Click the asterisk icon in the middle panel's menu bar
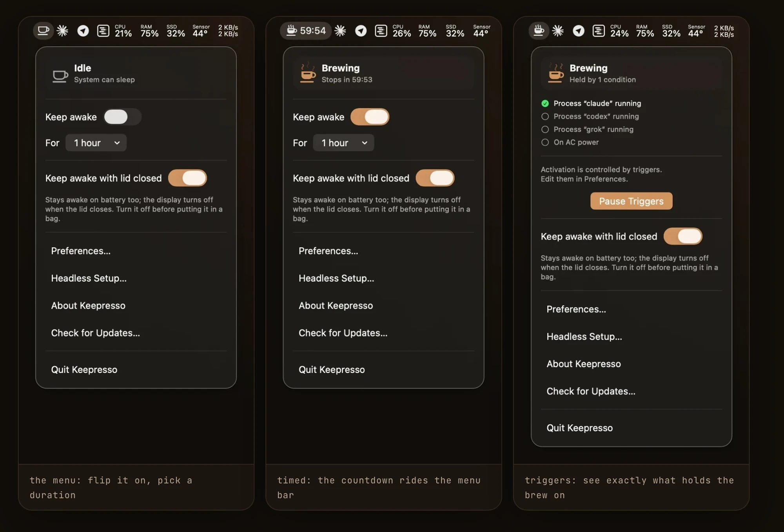 pos(340,31)
